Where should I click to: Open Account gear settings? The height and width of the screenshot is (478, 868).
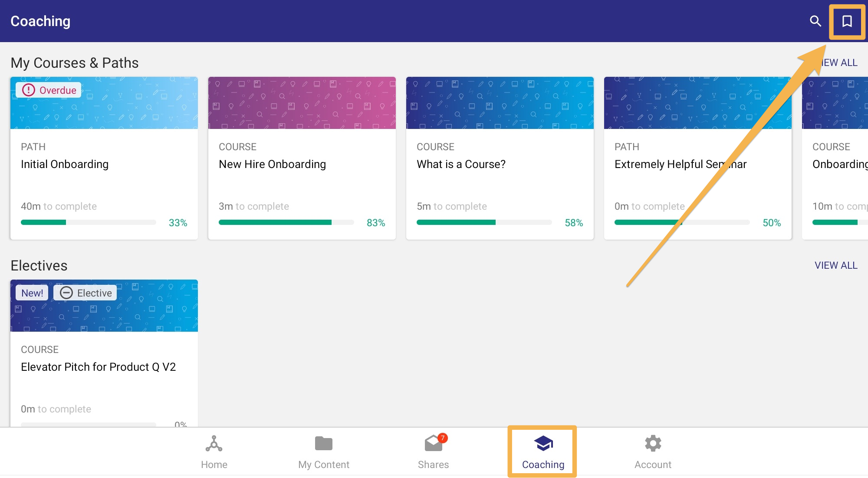653,452
